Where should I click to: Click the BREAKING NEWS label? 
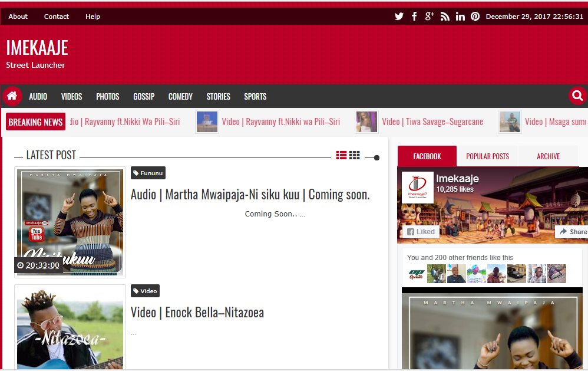tap(35, 122)
